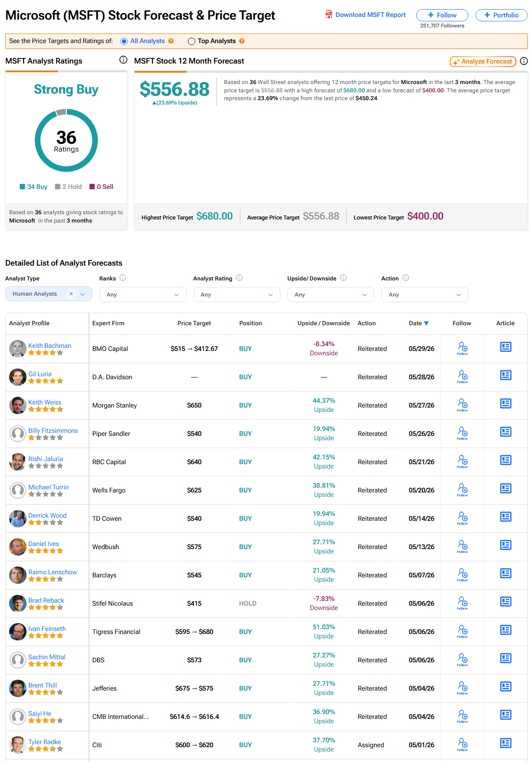Image resolution: width=532 pixels, height=762 pixels.
Task: Open the Analyst Rating dropdown
Action: [x=237, y=295]
